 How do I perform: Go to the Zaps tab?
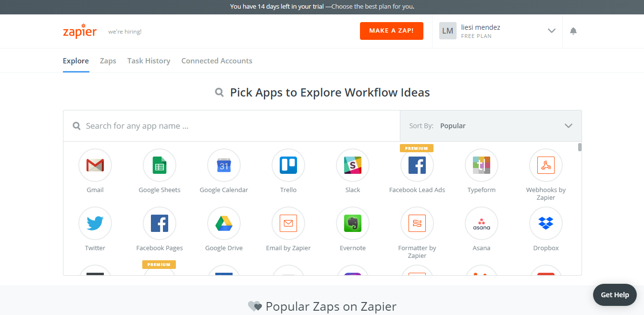(108, 61)
